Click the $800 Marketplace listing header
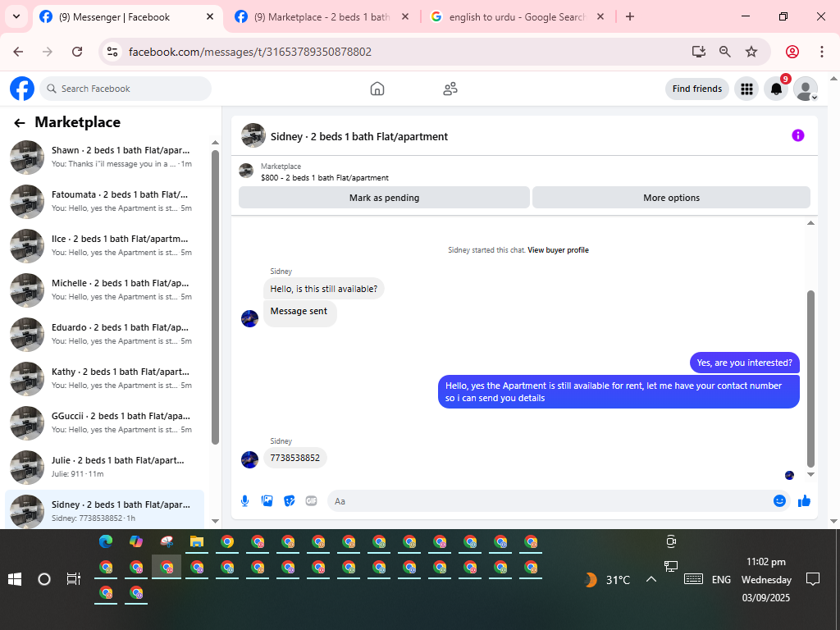The image size is (840, 630). [324, 172]
